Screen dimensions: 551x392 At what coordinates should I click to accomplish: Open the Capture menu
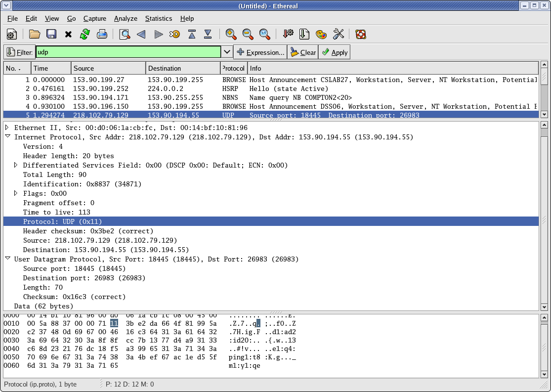coord(94,19)
